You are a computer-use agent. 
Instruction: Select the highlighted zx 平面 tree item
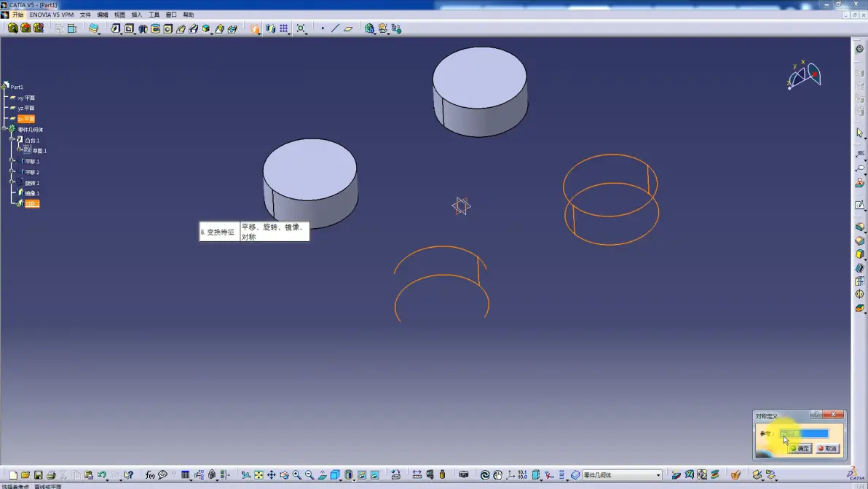tap(26, 119)
